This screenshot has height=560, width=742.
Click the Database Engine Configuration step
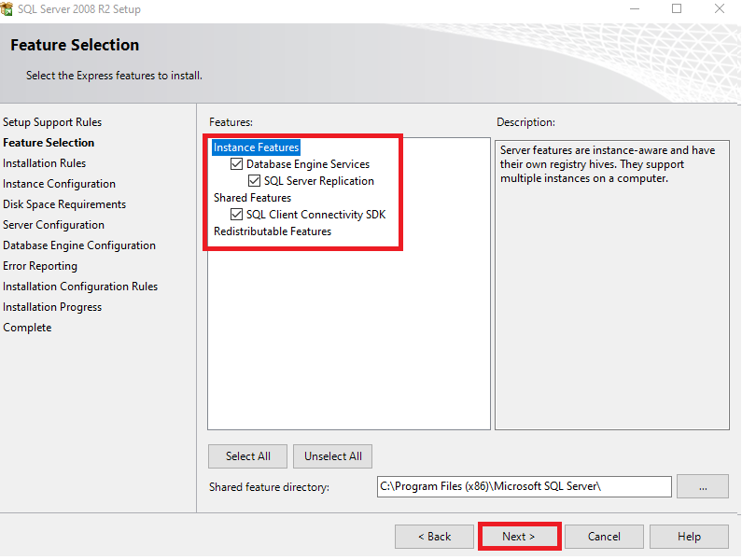coord(79,245)
